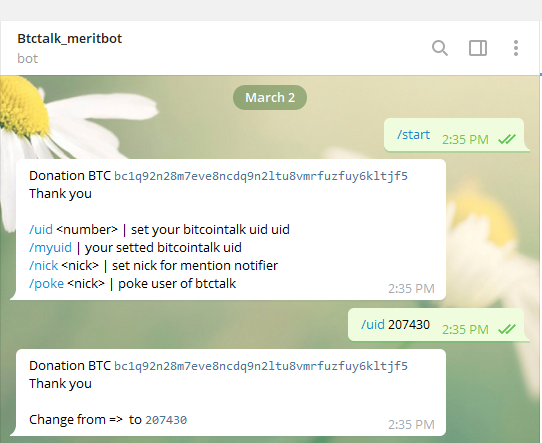
Task: Copy the donation BTC address in last reply
Action: click(261, 366)
